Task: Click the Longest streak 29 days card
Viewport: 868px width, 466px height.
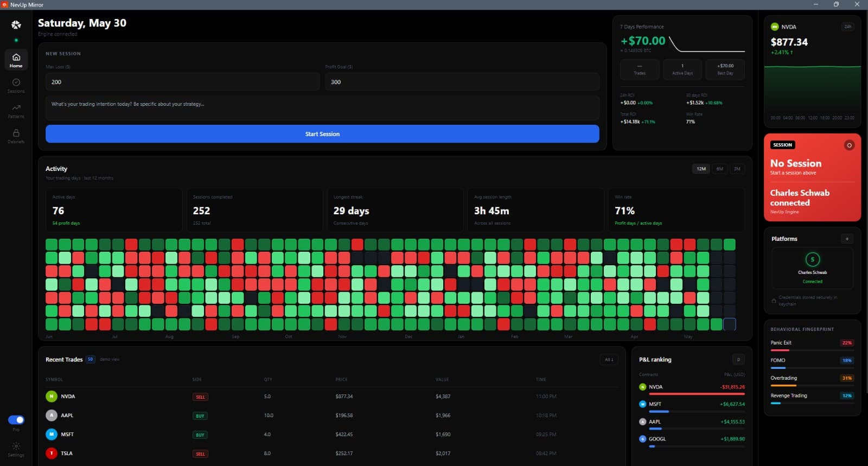Action: point(395,210)
